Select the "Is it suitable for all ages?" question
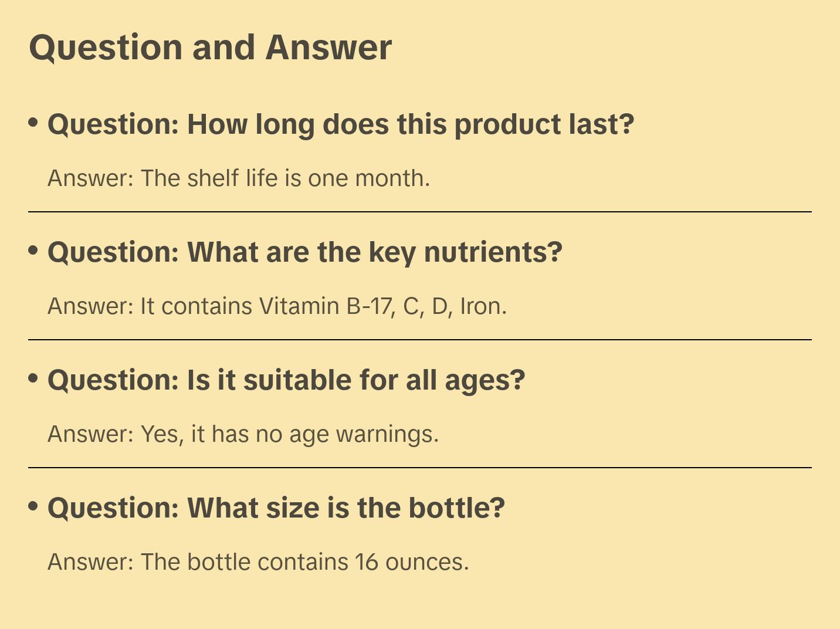840x629 pixels. 286,380
